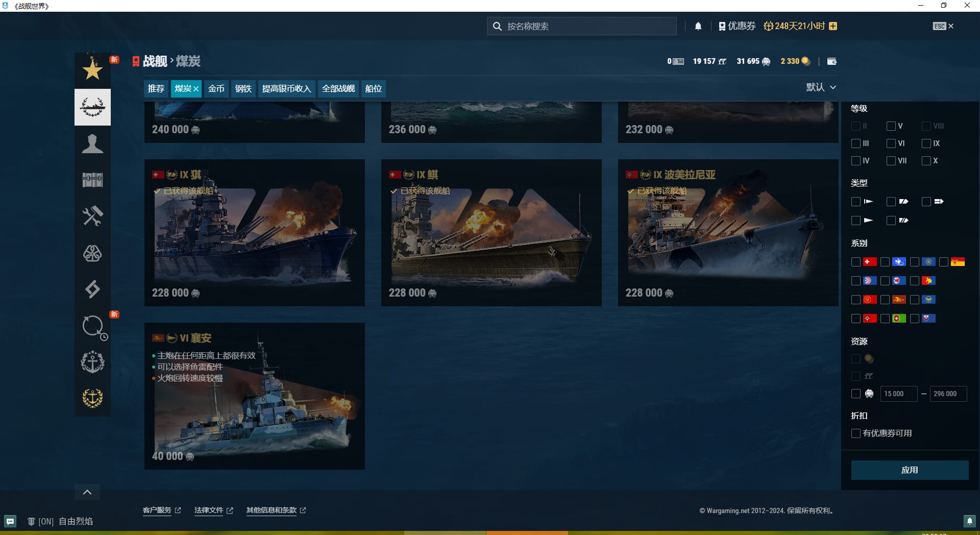Check the 有优惠券可用 coupon checkbox
This screenshot has width=980, height=535.
pos(856,433)
